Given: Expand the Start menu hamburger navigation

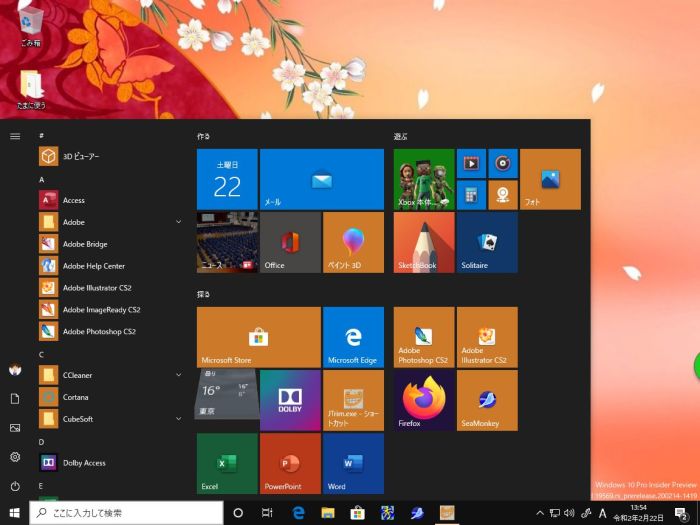Looking at the screenshot, I should pos(15,136).
